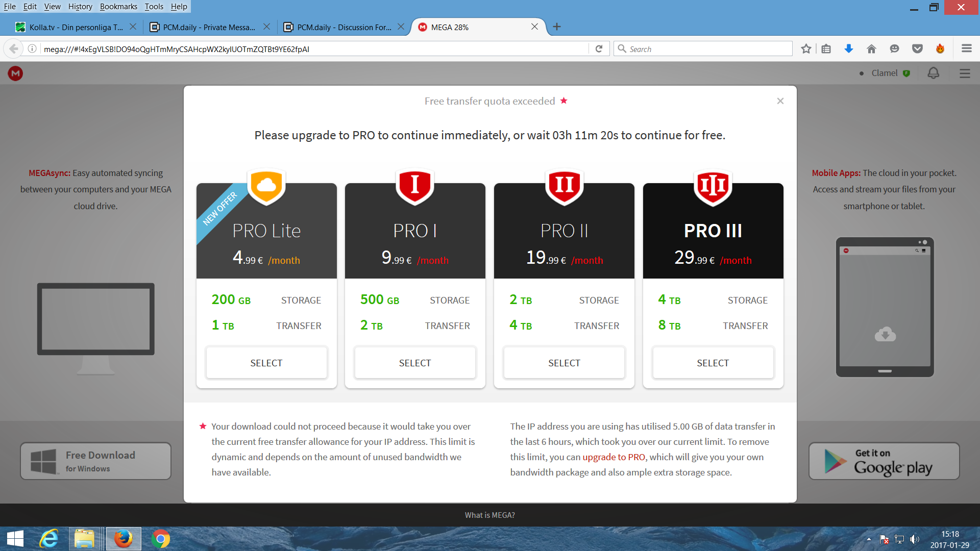Viewport: 980px width, 551px height.
Task: Go to Firefox home page icon
Action: 871,49
